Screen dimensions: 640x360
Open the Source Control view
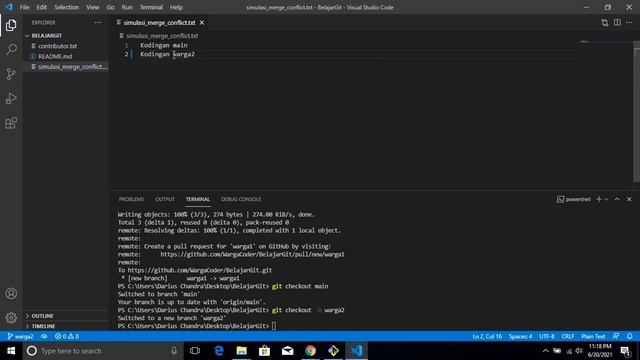point(11,74)
